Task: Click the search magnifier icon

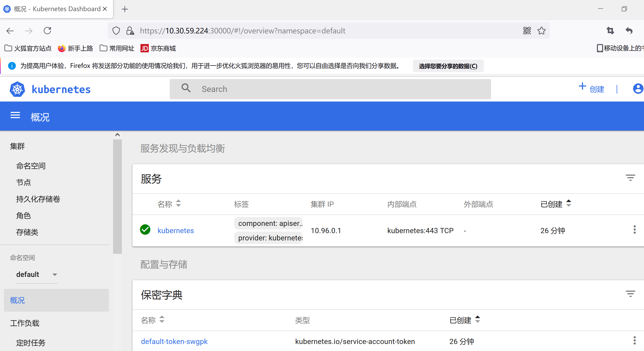Action: point(186,88)
